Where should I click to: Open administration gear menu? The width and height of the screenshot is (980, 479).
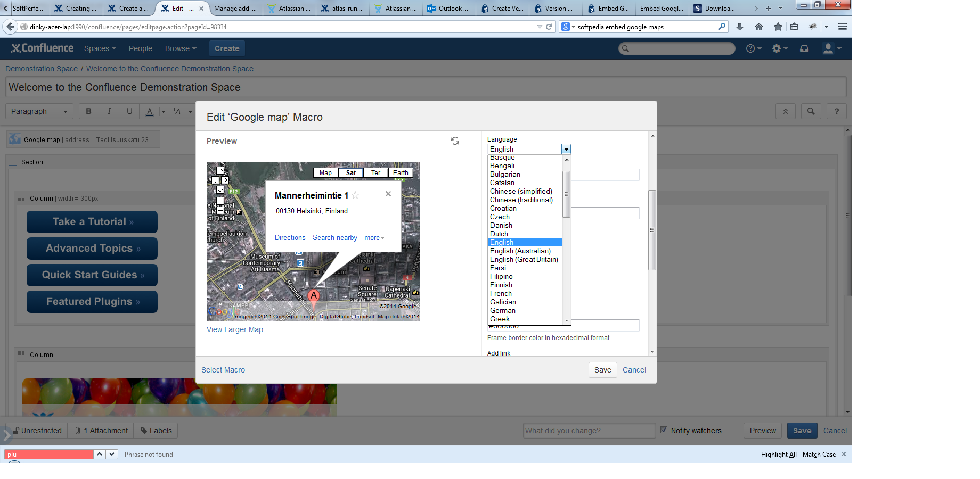click(779, 48)
